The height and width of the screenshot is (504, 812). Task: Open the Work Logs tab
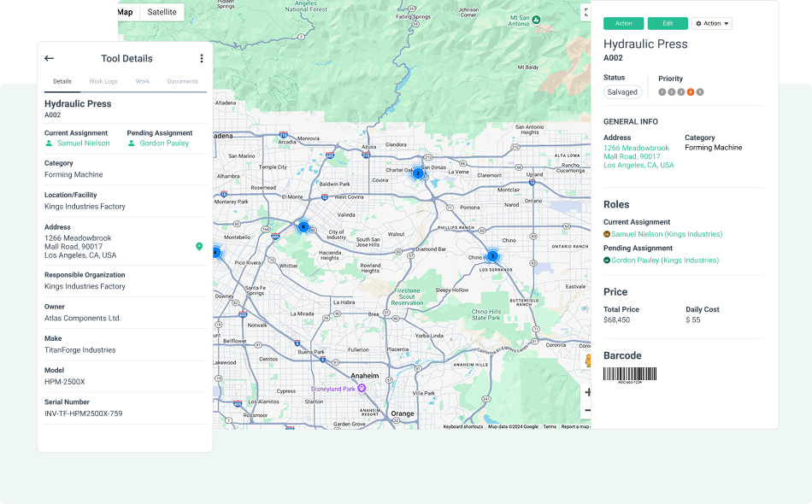tap(103, 82)
